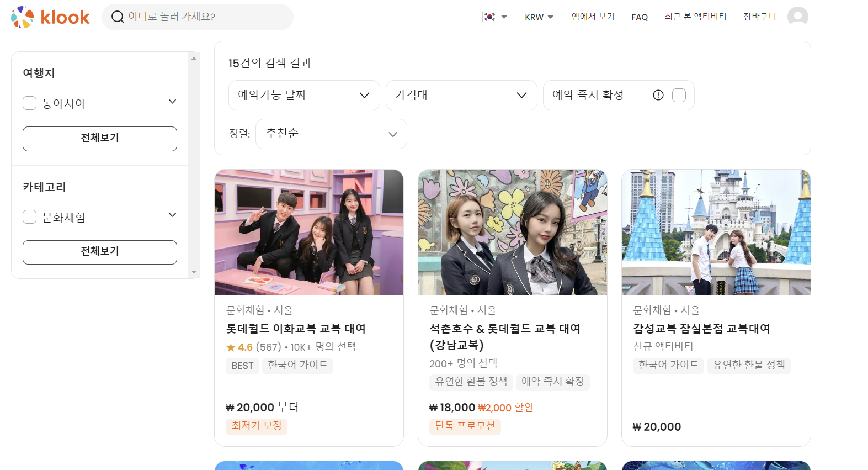Open 감성교복 잠실본점 교복대여 title

coord(701,329)
